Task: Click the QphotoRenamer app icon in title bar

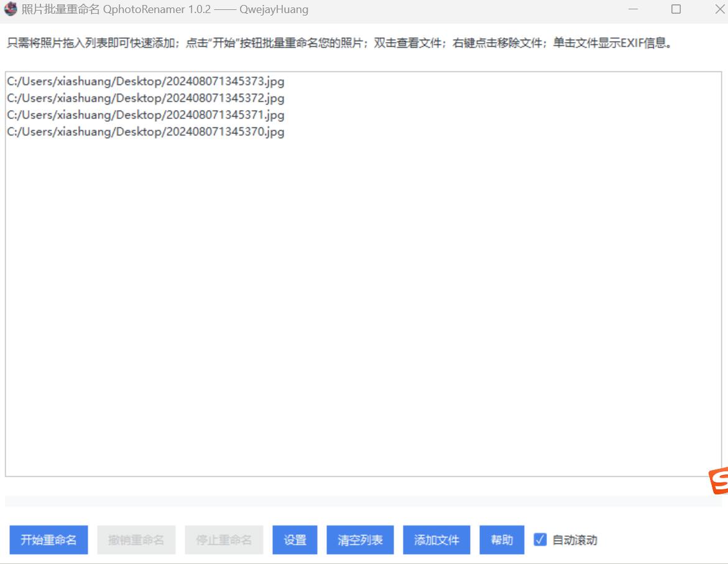Action: [x=10, y=9]
